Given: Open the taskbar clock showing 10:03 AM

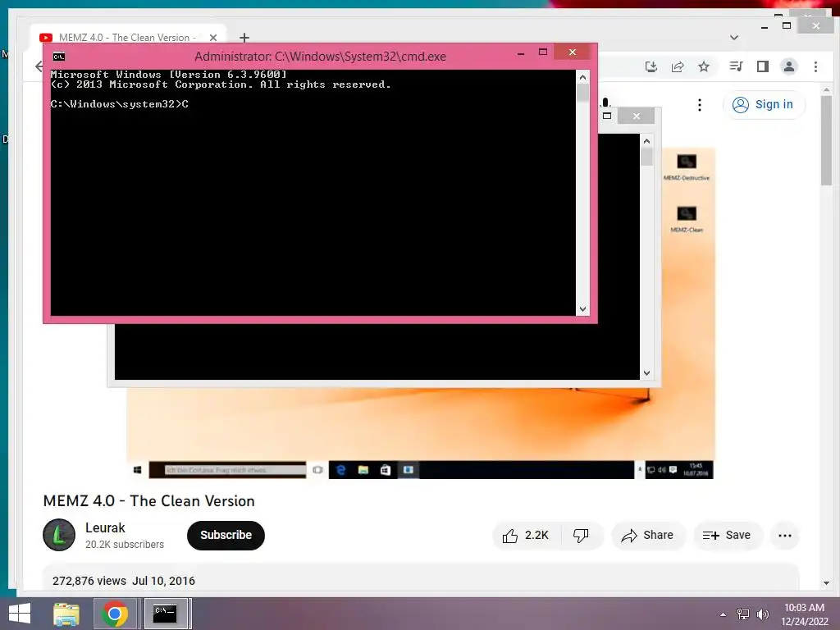Looking at the screenshot, I should pos(804,614).
